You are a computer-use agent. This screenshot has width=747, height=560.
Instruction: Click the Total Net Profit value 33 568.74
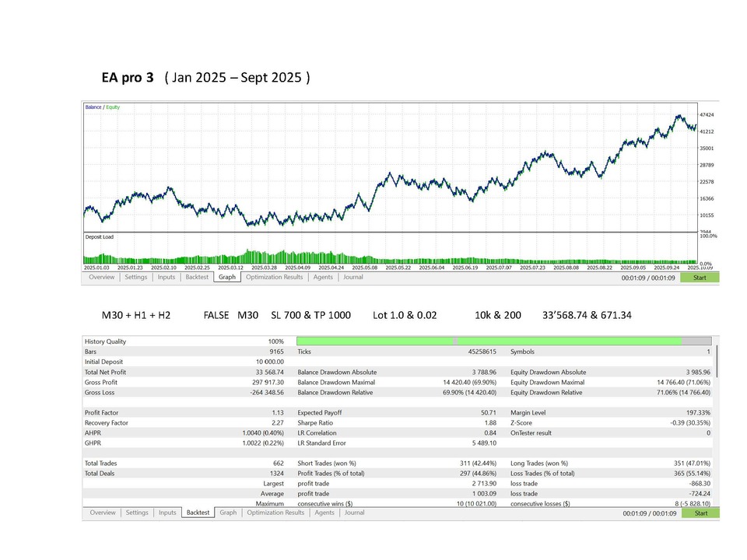[268, 372]
